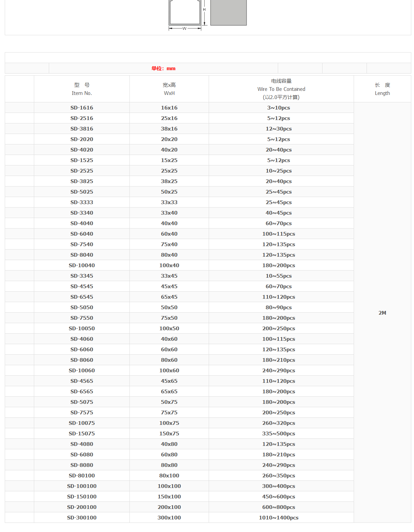
Task: Select the 3~10pcs capacity cell
Action: pos(278,108)
